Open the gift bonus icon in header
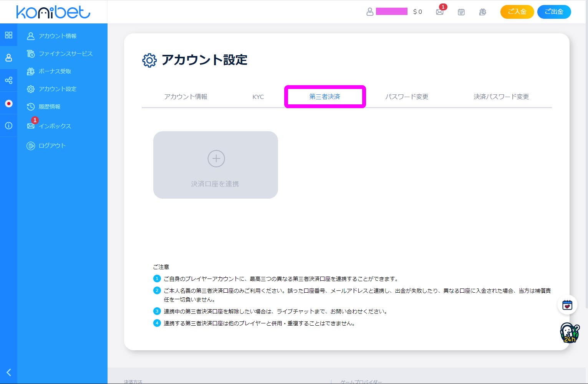The image size is (588, 384). (x=483, y=12)
